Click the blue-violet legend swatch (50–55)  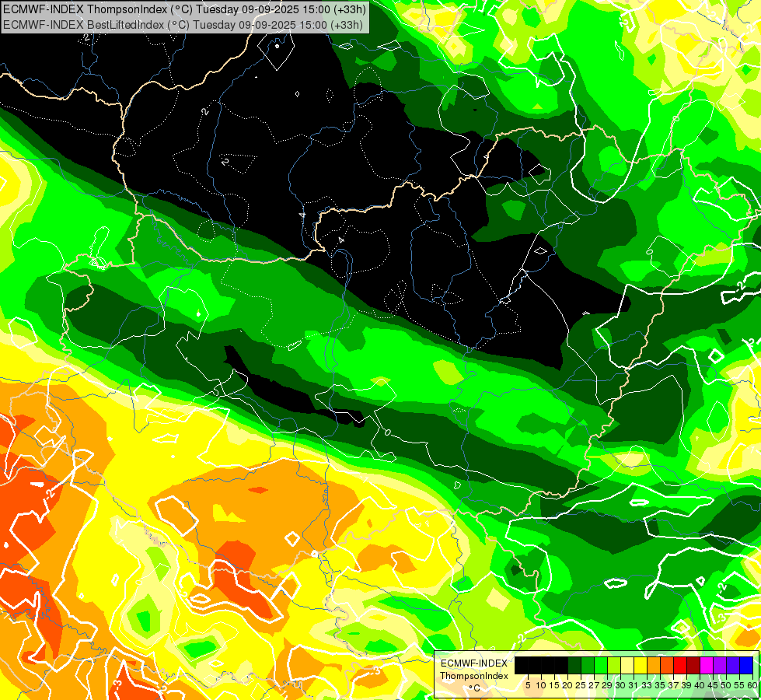point(733,666)
